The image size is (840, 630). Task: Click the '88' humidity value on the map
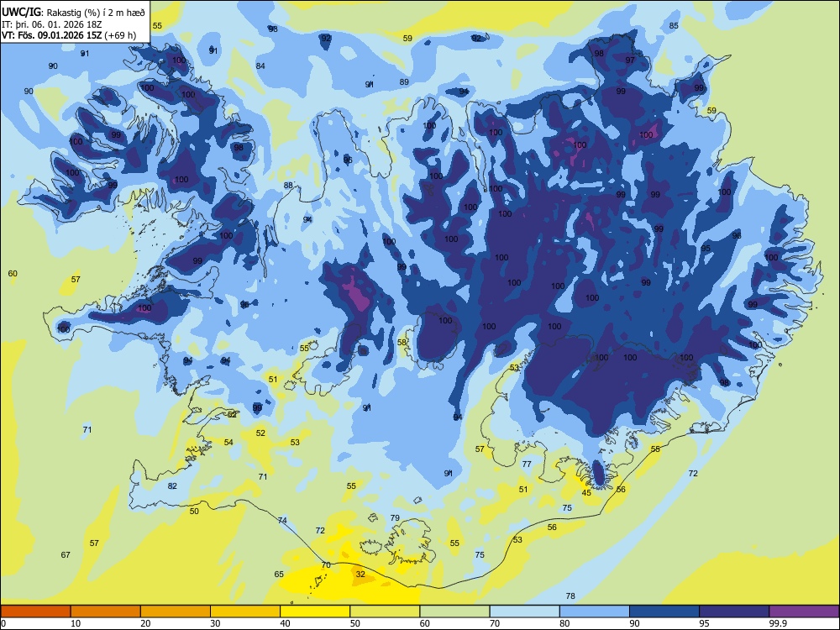click(288, 186)
